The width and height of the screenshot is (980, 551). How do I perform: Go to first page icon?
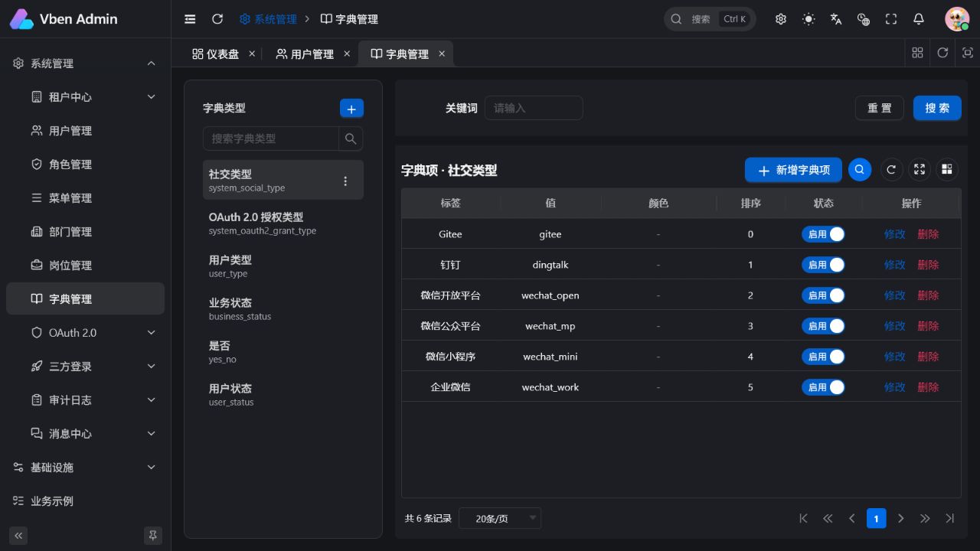pyautogui.click(x=803, y=518)
